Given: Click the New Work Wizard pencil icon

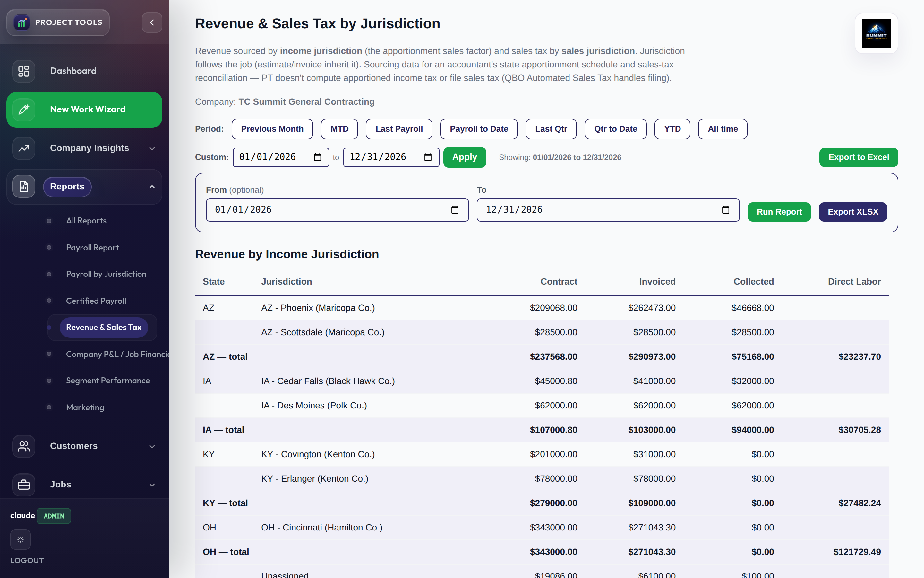Looking at the screenshot, I should 24,110.
